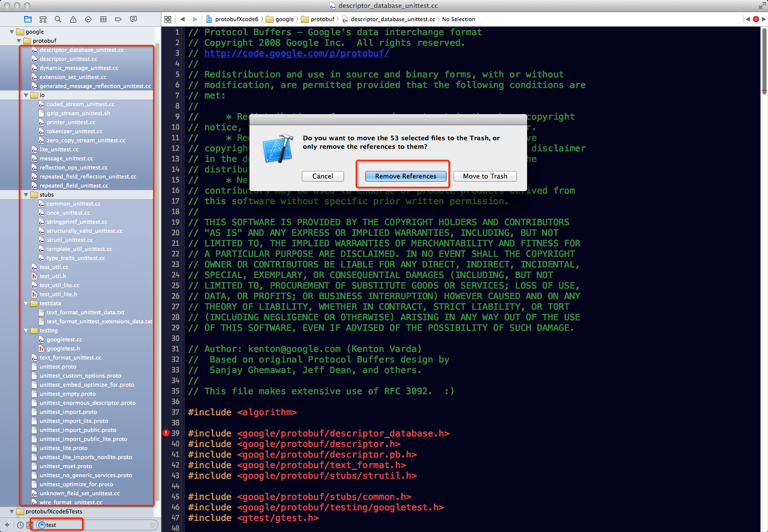768x532 pixels.
Task: Select message_unittest.cc file
Action: (x=66, y=158)
